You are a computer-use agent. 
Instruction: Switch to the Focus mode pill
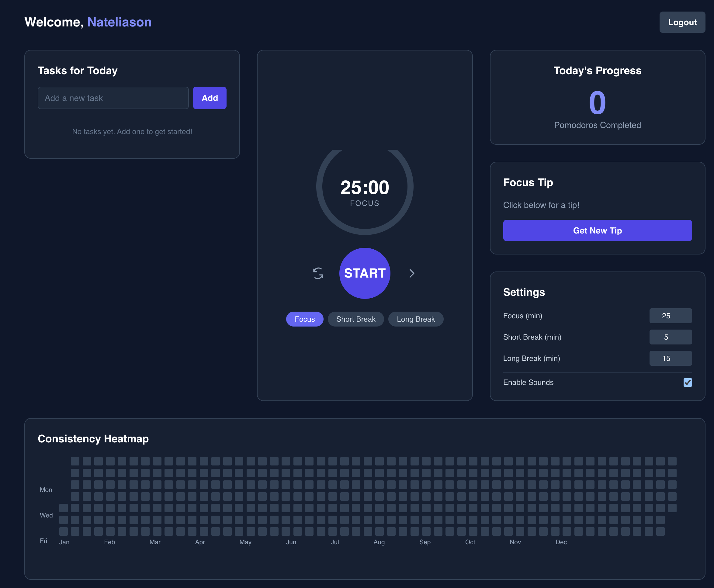click(x=304, y=319)
